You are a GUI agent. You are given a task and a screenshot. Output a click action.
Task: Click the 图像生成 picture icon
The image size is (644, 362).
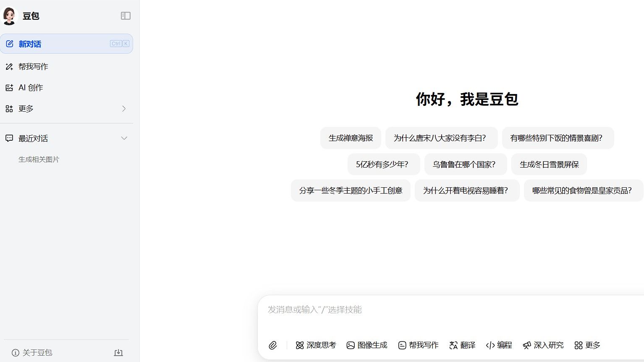351,345
